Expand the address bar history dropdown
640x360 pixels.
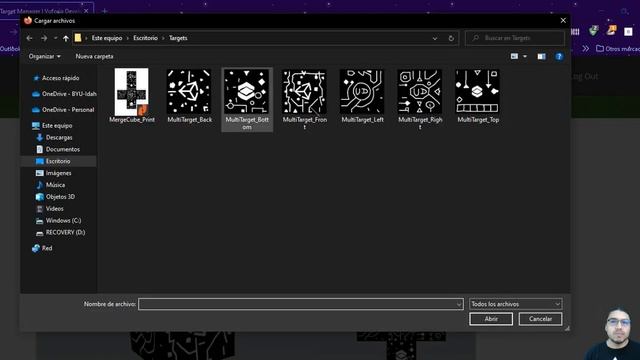435,38
